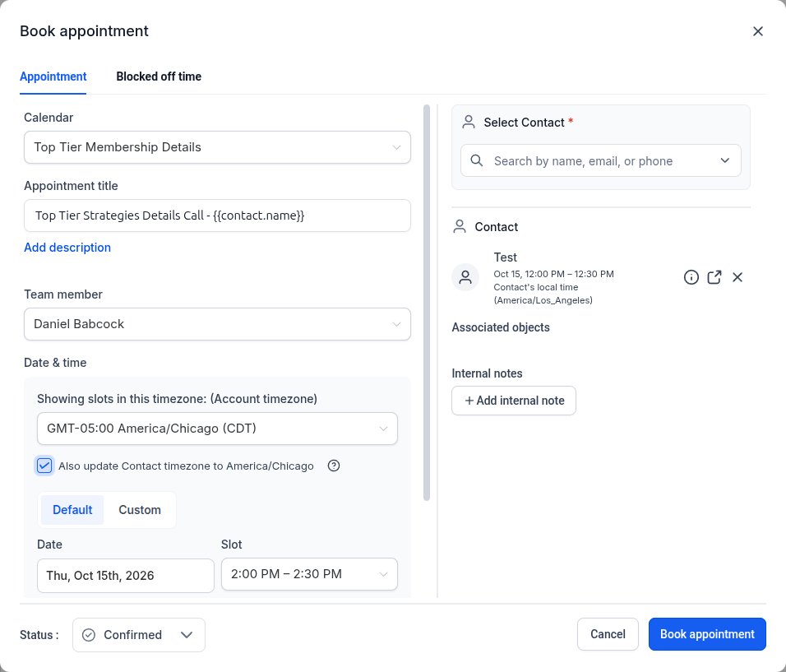Uncheck Also update Contact timezone checkbox
This screenshot has width=786, height=672.
pos(44,466)
